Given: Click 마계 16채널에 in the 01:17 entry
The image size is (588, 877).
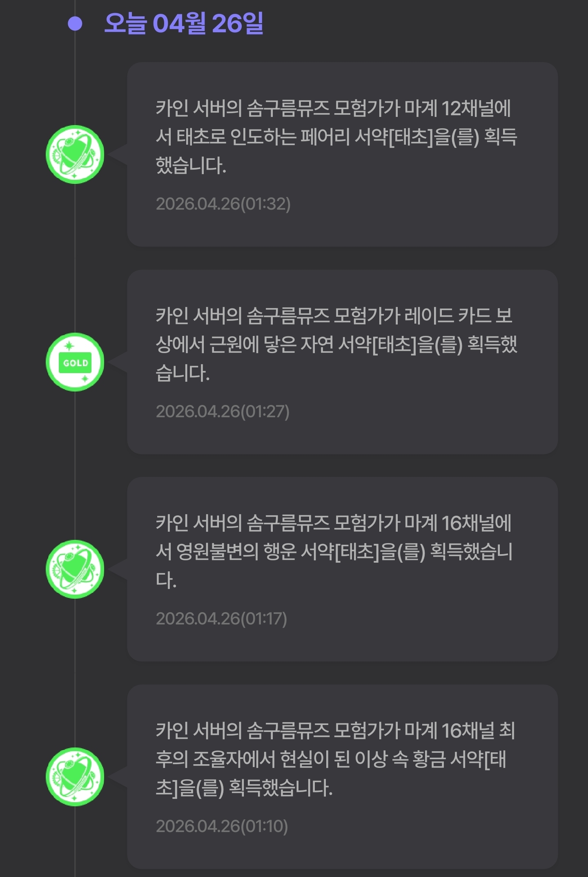Looking at the screenshot, I should pyautogui.click(x=458, y=523).
